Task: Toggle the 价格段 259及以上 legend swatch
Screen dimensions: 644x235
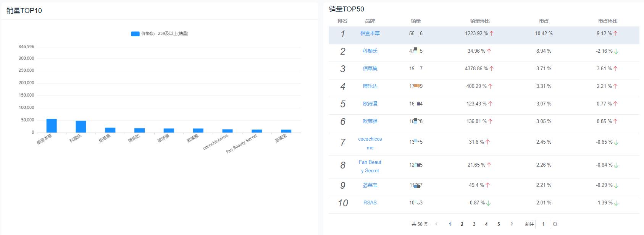Action: coord(135,34)
